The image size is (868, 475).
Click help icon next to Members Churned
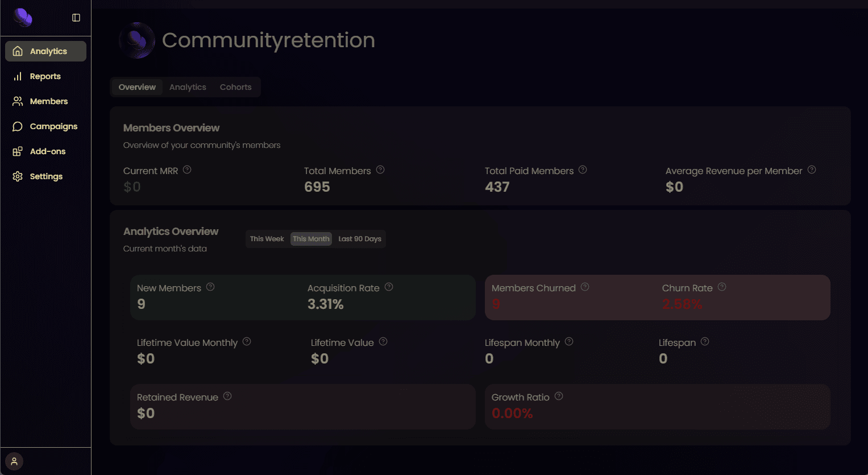coord(585,287)
